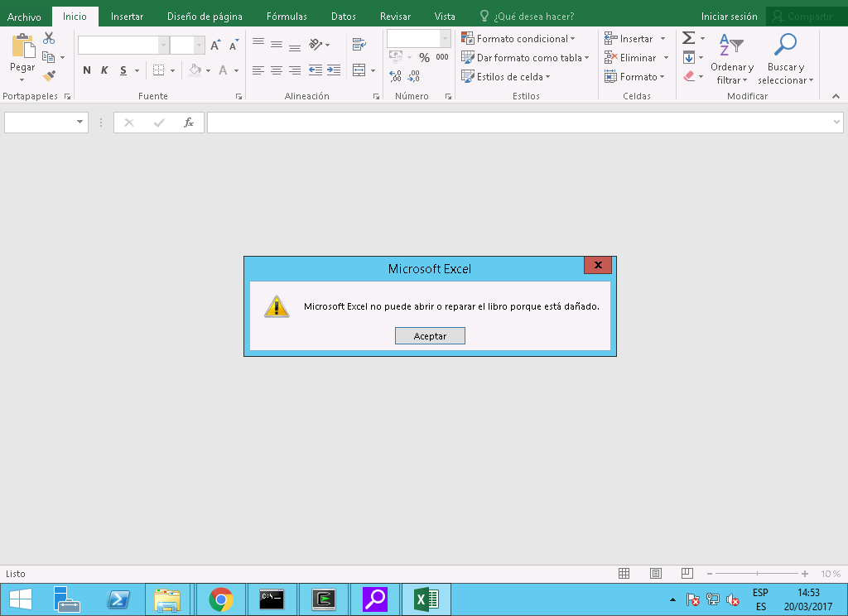
Task: Toggle the wrap text icon
Action: 359,45
